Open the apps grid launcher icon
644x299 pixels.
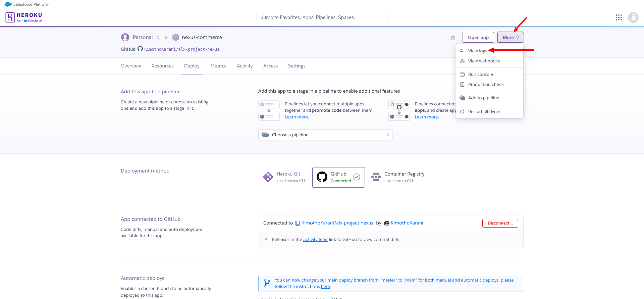(619, 17)
